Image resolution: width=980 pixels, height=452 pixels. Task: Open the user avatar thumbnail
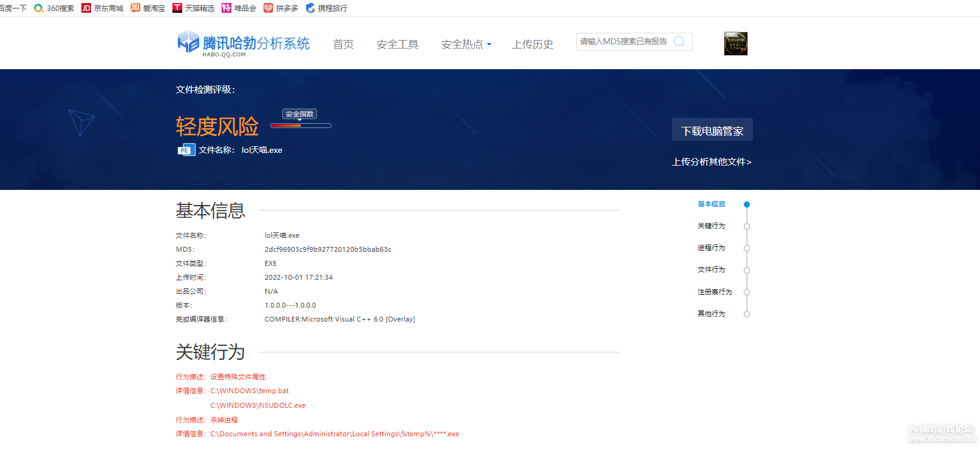coord(735,44)
